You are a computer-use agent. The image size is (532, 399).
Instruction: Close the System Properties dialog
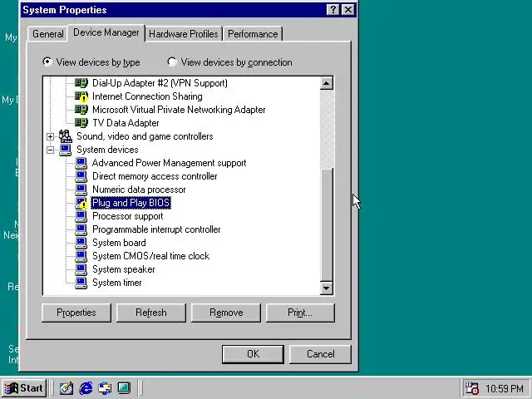(348, 10)
